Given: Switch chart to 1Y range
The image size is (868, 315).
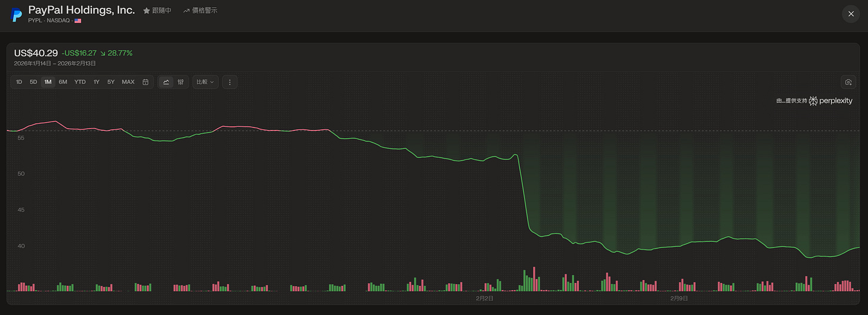Looking at the screenshot, I should (x=97, y=82).
